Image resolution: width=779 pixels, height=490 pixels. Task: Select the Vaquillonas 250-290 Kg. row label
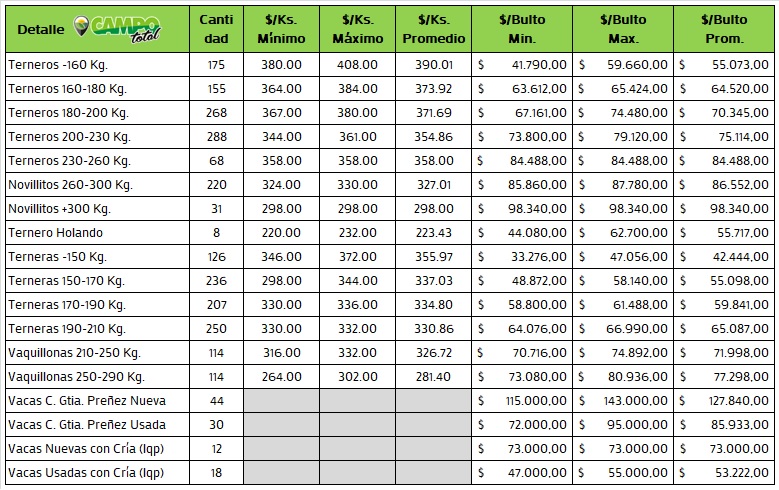point(76,377)
